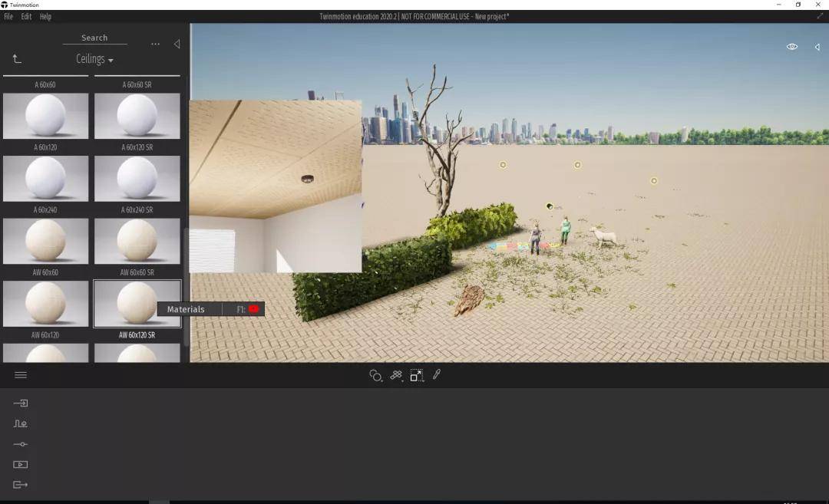829x504 pixels.
Task: Select the toggle-selection tool in bottom toolbar
Action: [x=416, y=375]
